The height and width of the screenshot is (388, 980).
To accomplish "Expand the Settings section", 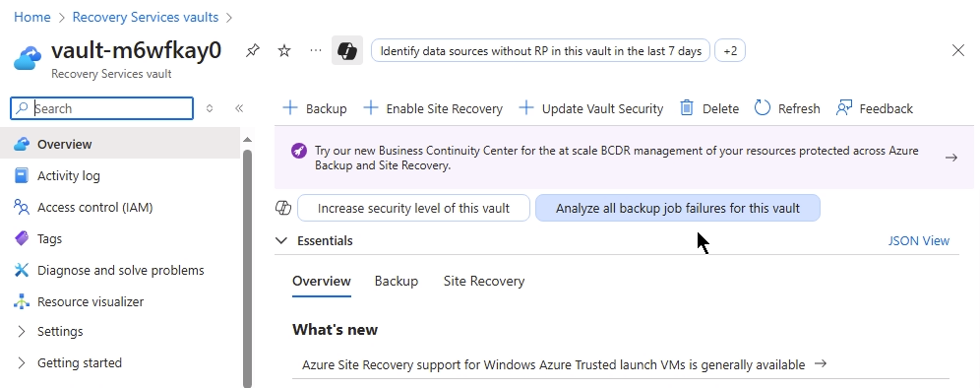I will 60,331.
